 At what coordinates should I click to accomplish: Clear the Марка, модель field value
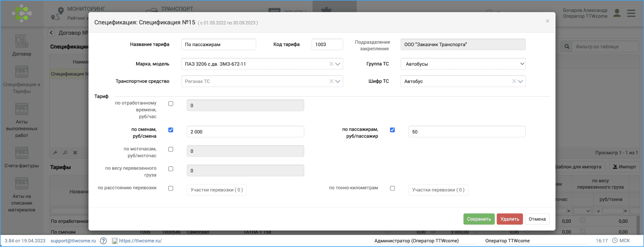point(331,64)
